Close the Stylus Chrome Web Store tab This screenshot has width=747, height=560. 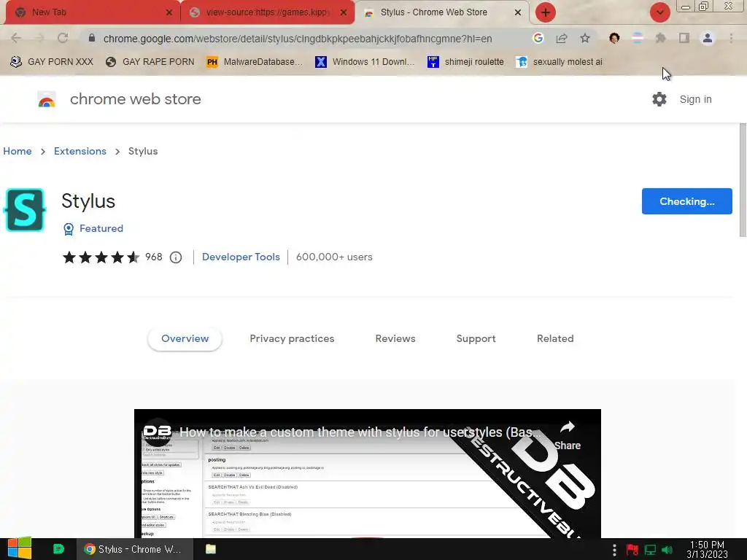[x=518, y=12]
